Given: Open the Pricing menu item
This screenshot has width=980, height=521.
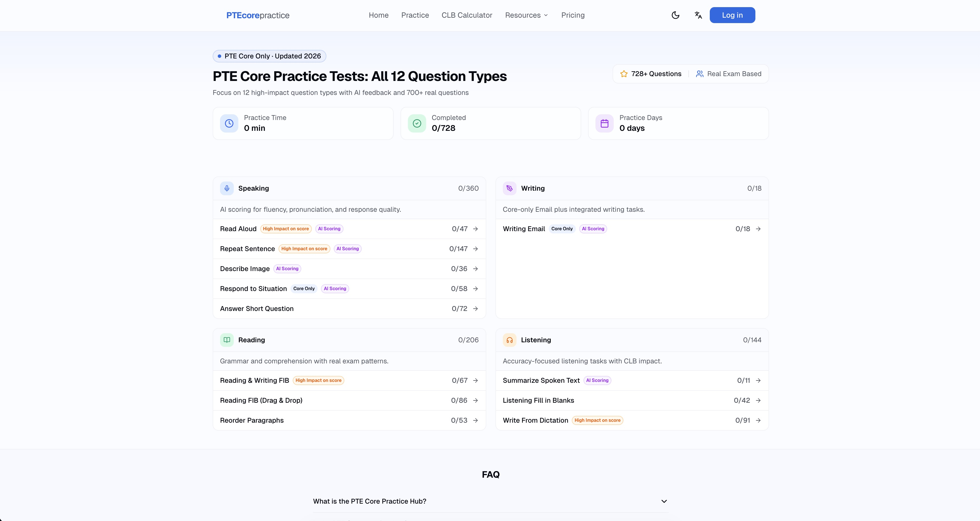Looking at the screenshot, I should [573, 15].
